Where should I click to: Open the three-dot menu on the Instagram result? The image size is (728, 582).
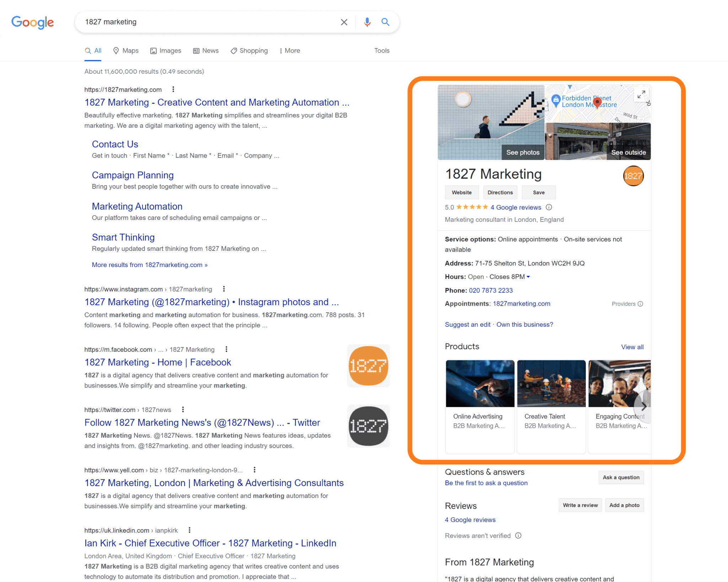tap(224, 289)
